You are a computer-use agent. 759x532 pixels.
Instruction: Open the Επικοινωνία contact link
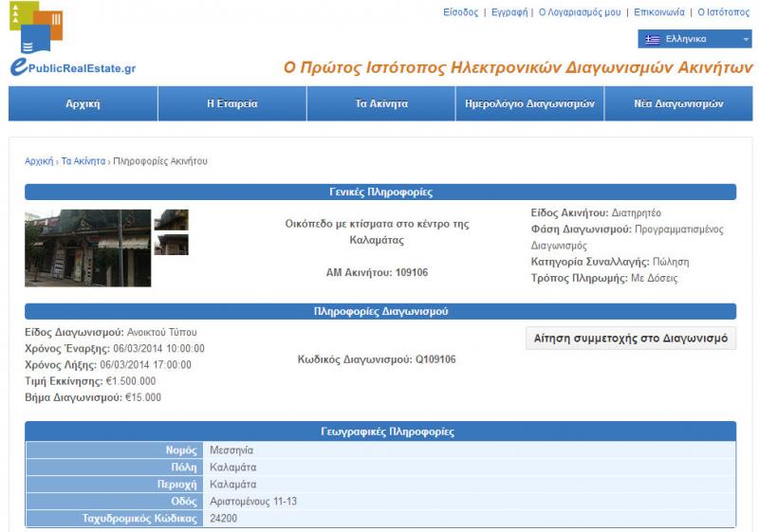tap(658, 12)
